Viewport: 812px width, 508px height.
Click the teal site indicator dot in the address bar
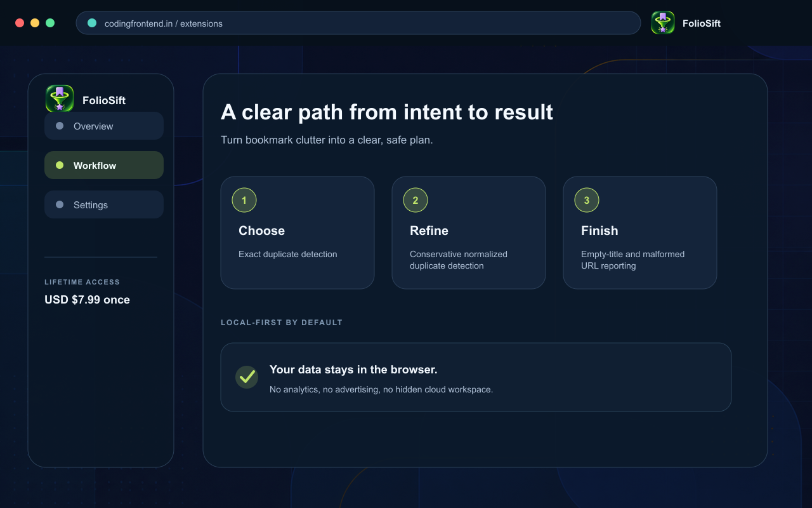click(92, 23)
